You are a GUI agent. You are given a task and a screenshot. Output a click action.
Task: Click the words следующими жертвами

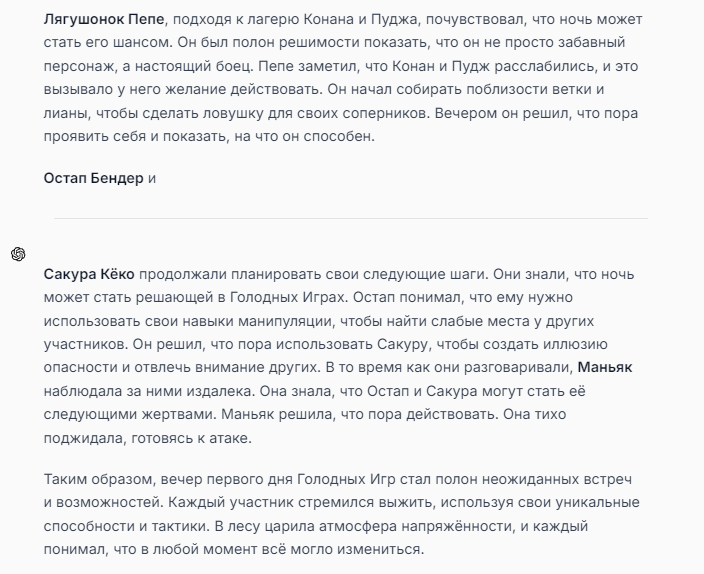pos(130,414)
